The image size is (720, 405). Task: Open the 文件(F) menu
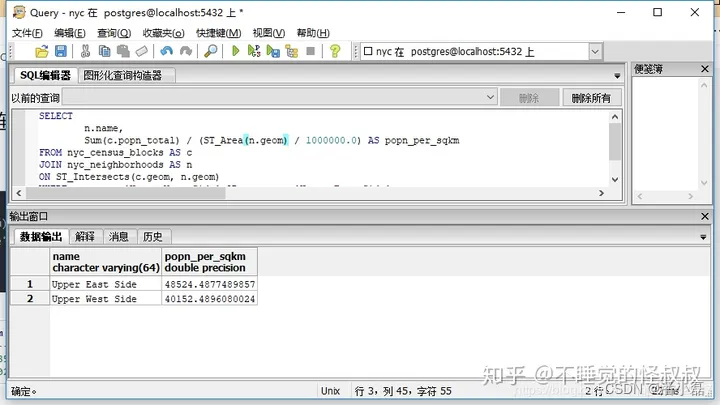pos(27,33)
